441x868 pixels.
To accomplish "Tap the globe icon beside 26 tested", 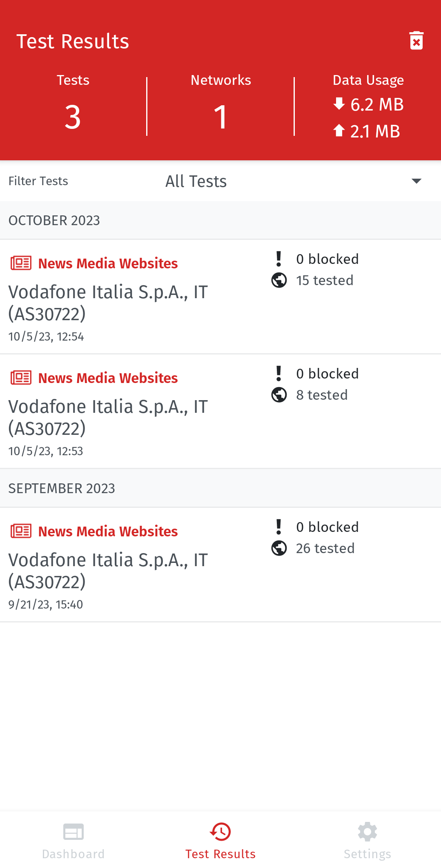I will pyautogui.click(x=279, y=548).
